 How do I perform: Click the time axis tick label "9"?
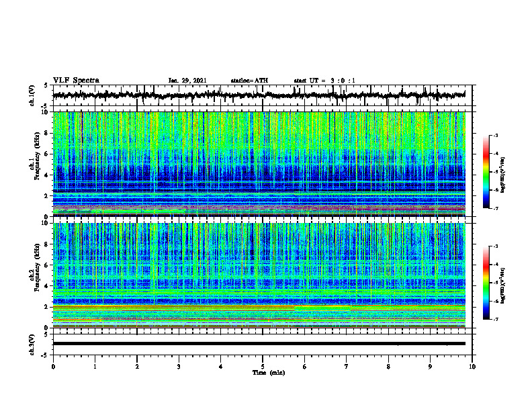(430, 367)
